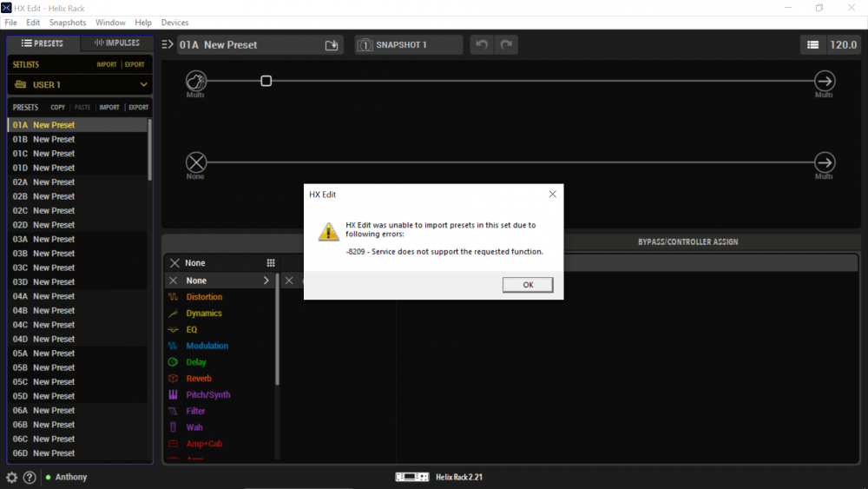Open settings gear icon
This screenshot has height=489, width=868.
tap(11, 477)
